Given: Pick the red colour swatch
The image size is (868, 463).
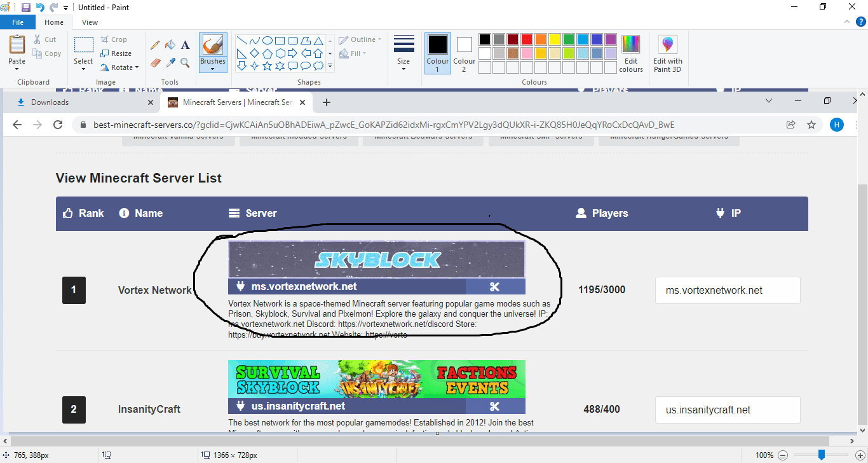Looking at the screenshot, I should [527, 39].
